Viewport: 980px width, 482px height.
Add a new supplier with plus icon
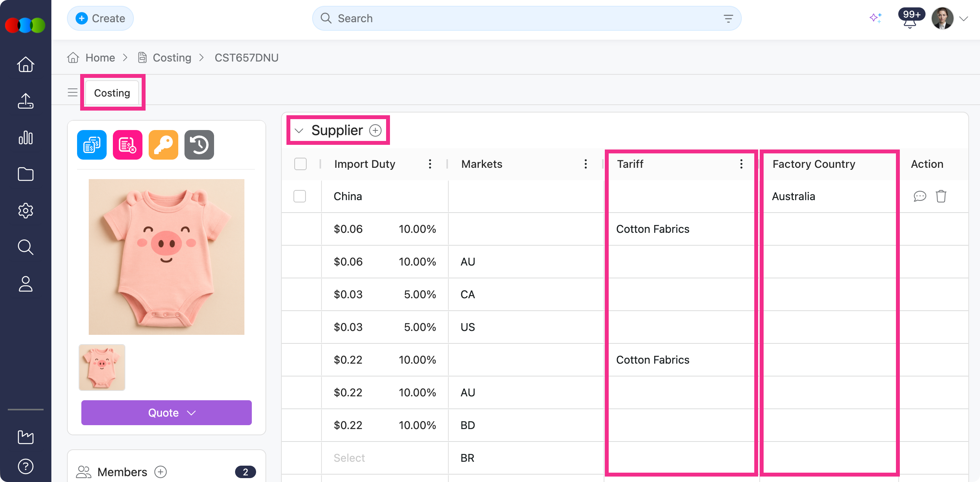[375, 130]
